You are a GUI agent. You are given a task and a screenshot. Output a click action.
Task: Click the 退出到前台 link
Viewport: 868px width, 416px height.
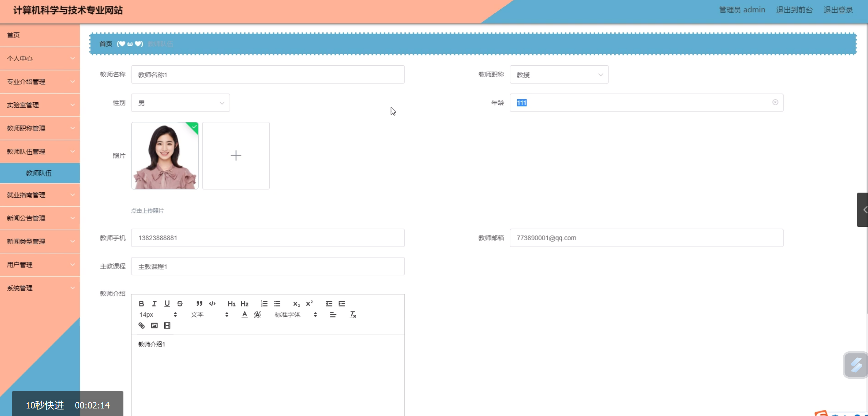(794, 10)
